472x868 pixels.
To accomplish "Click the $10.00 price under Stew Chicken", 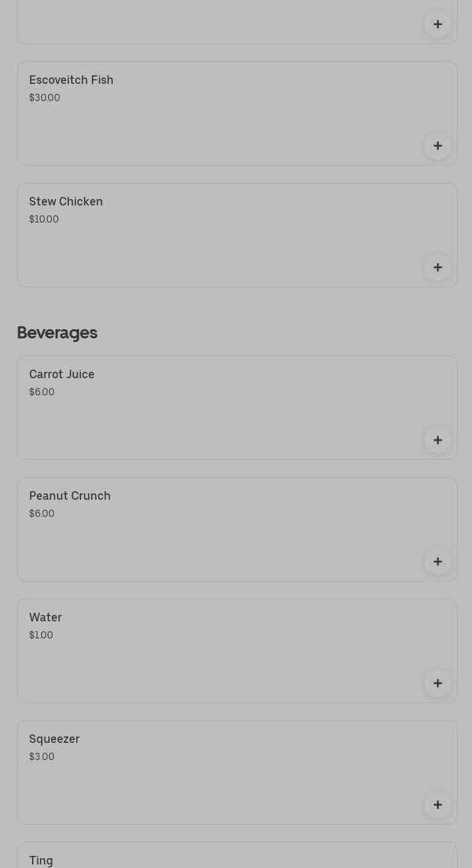I will pyautogui.click(x=44, y=220).
